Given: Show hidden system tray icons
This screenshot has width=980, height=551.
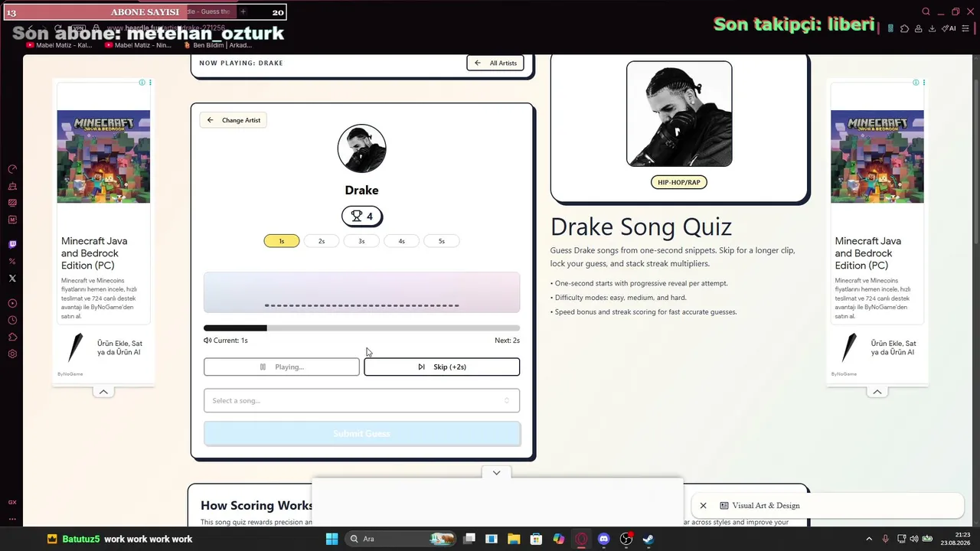Looking at the screenshot, I should point(868,539).
